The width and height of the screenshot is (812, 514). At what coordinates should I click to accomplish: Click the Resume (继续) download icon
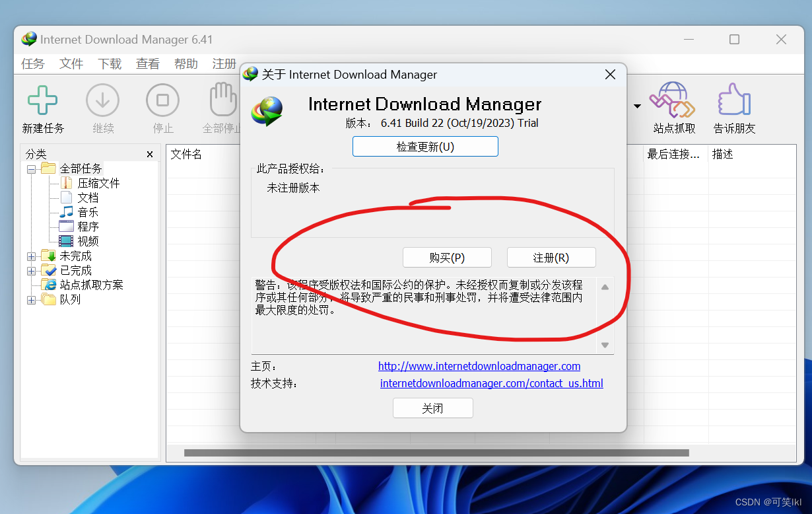103,100
